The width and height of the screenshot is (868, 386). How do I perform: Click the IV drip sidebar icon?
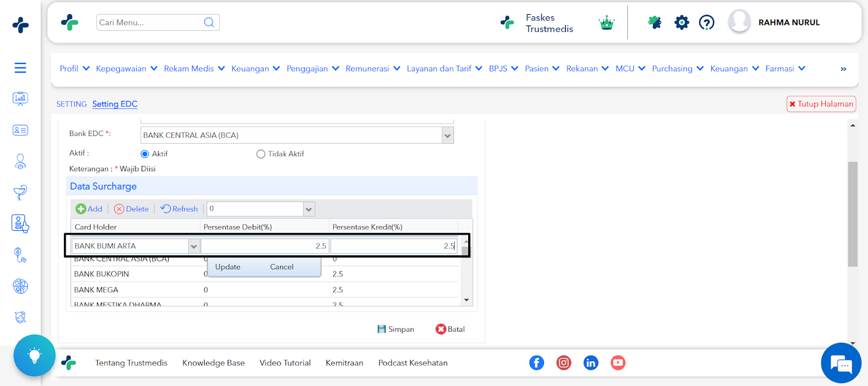click(20, 255)
